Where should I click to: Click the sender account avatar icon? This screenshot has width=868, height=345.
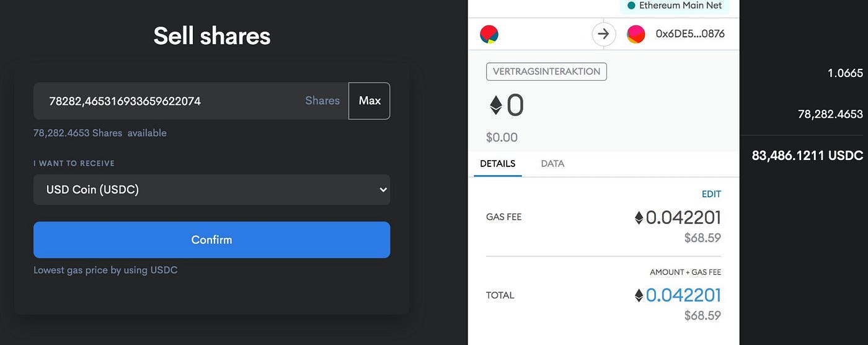[x=489, y=34]
